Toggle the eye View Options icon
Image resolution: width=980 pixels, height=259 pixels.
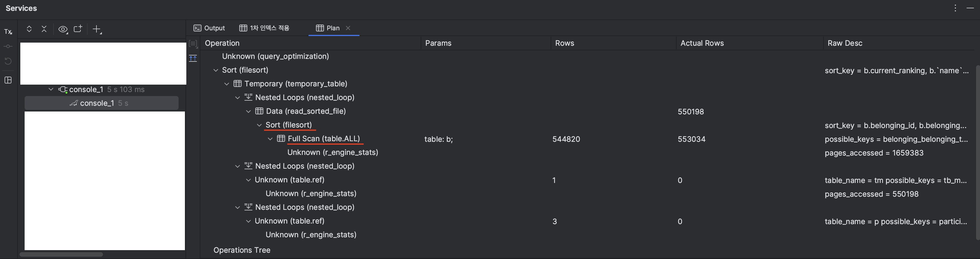click(x=63, y=29)
